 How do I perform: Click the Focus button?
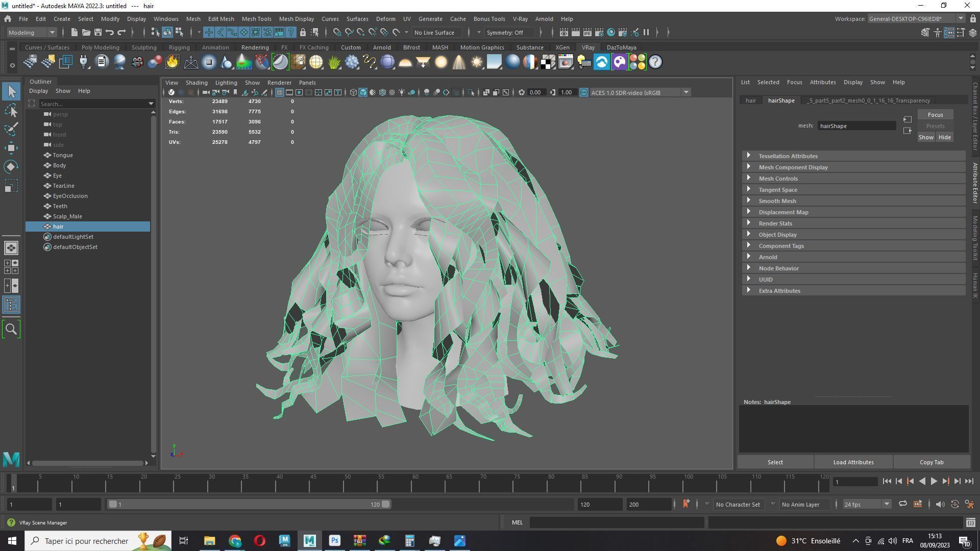(x=935, y=115)
